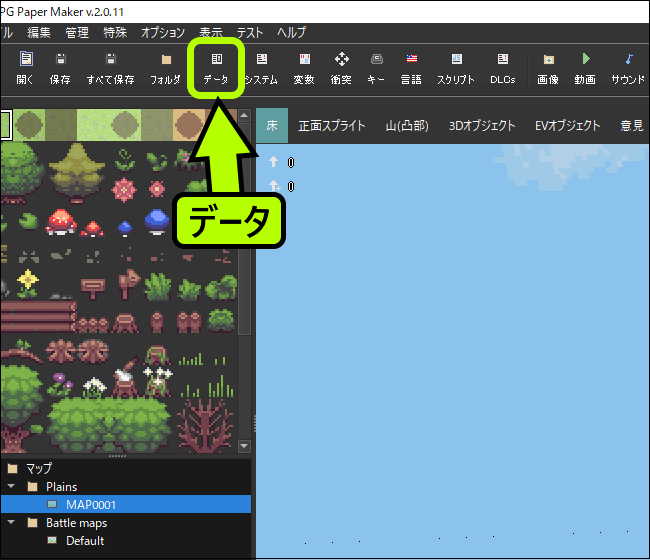The width and height of the screenshot is (650, 560).
Task: Collapse the Plains folder in map tree
Action: [12, 487]
